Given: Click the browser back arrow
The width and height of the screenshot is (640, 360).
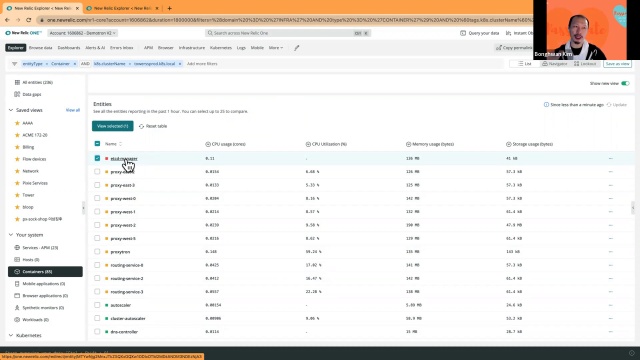Looking at the screenshot, I should coord(7,20).
